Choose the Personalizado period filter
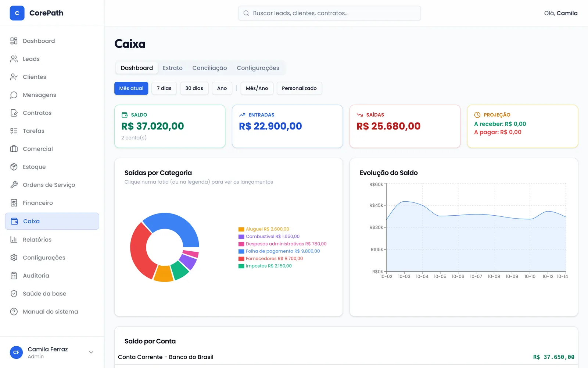 pos(299,88)
